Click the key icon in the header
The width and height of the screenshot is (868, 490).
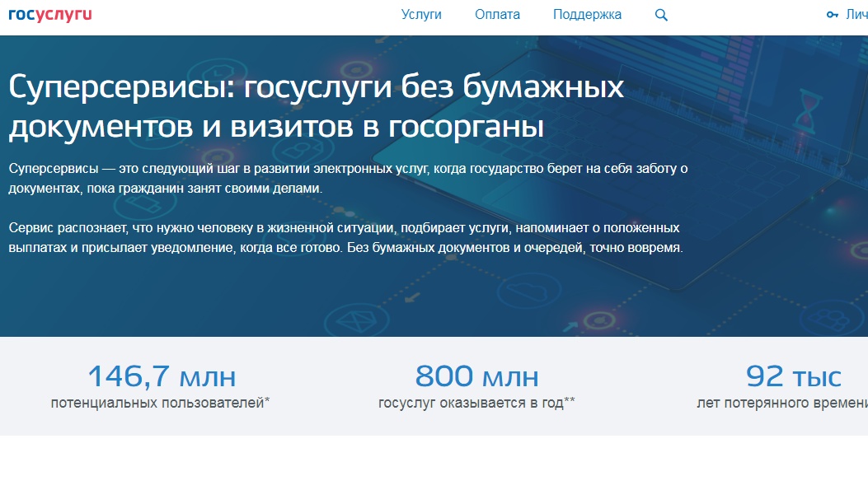click(832, 15)
